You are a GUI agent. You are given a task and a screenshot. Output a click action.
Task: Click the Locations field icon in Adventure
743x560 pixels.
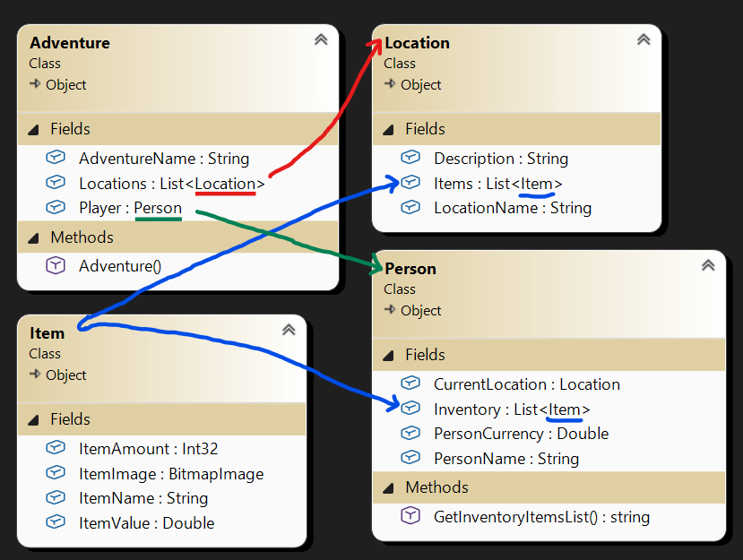(x=56, y=183)
